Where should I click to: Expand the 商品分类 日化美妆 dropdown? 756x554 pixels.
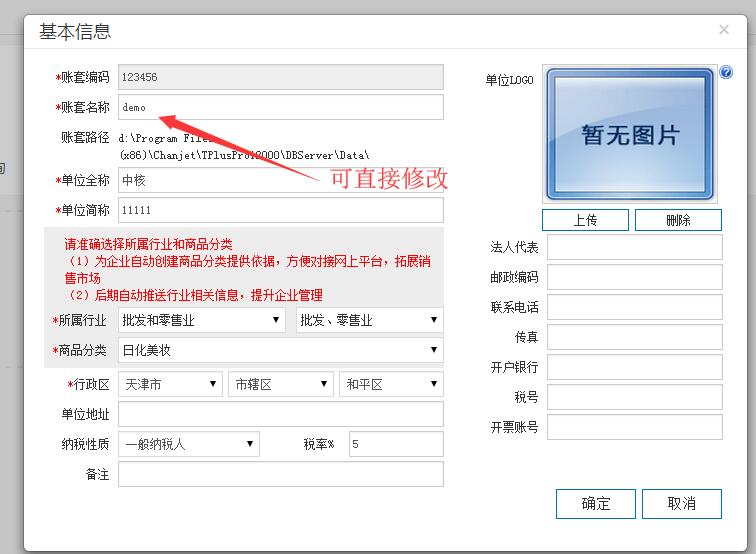pos(280,350)
